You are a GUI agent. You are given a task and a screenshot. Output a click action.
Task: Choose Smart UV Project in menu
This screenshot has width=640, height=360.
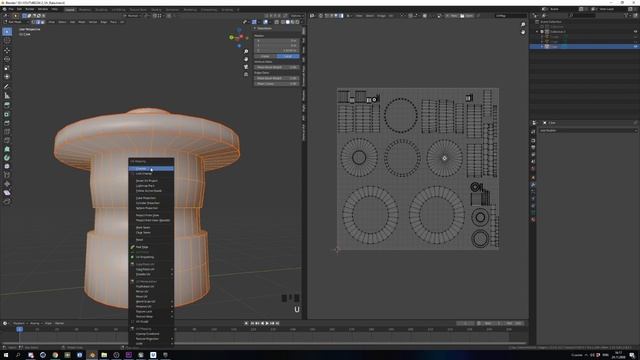pyautogui.click(x=151, y=180)
